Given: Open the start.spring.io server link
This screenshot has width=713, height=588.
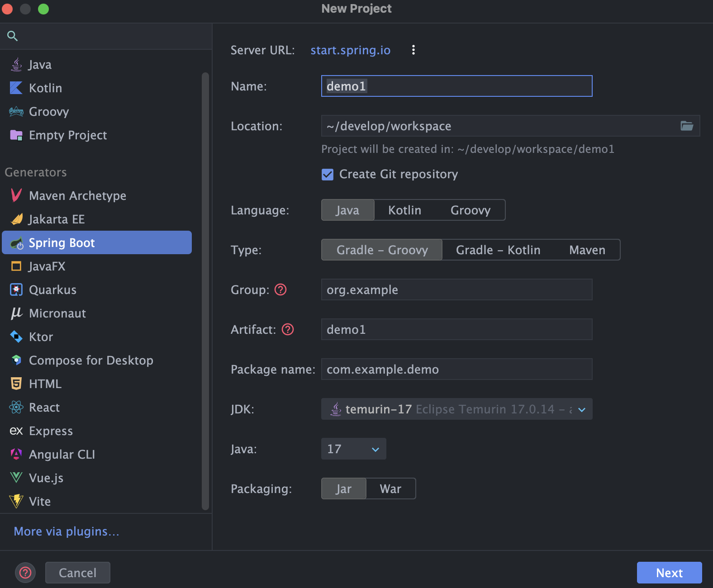Looking at the screenshot, I should [350, 50].
